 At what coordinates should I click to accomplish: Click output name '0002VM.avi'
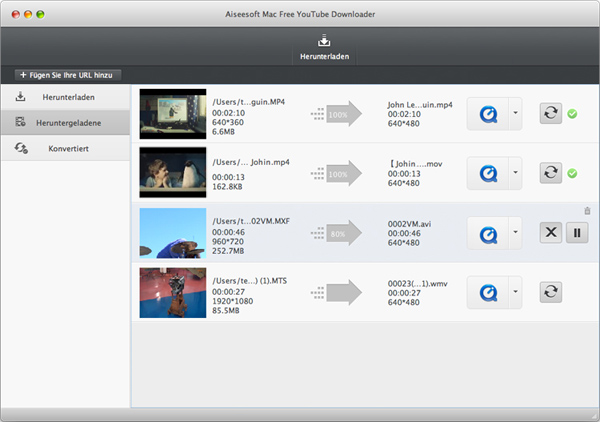pyautogui.click(x=409, y=224)
